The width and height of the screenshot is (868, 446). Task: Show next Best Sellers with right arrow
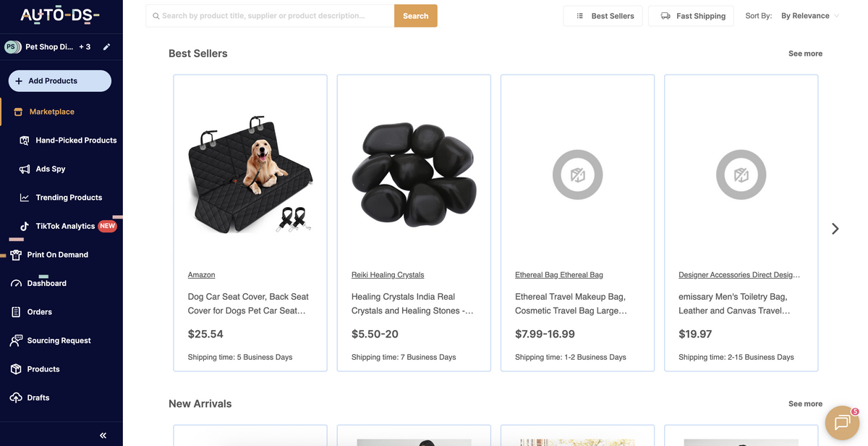click(835, 229)
